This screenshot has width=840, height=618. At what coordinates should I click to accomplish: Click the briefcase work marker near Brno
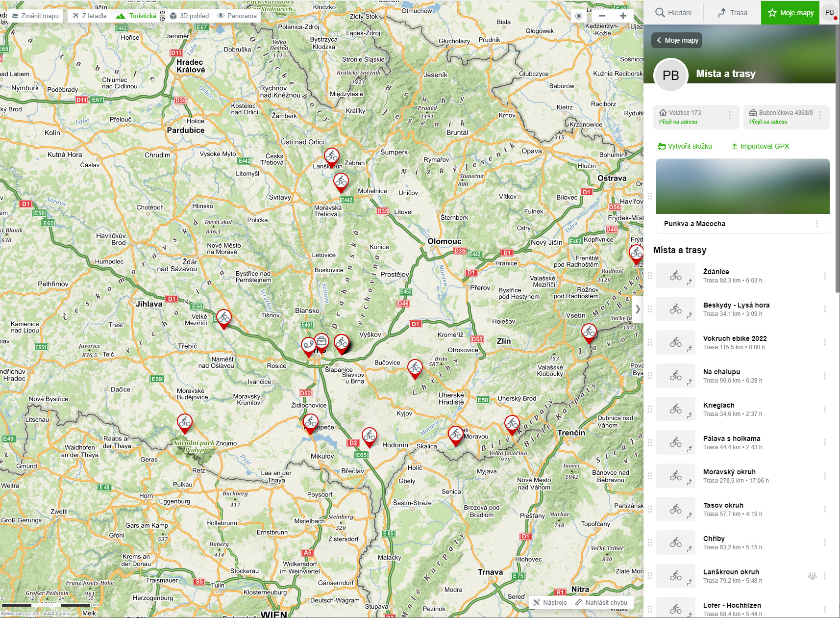coord(321,341)
